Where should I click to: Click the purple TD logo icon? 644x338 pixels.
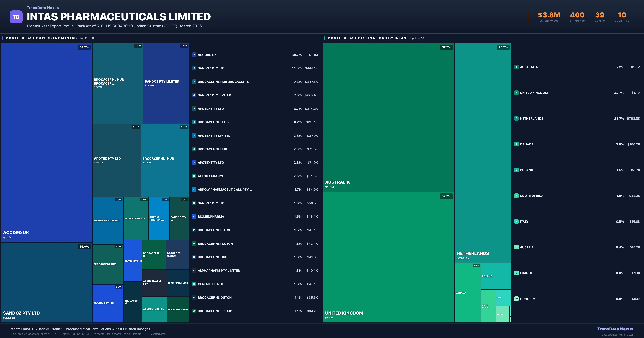(x=16, y=17)
